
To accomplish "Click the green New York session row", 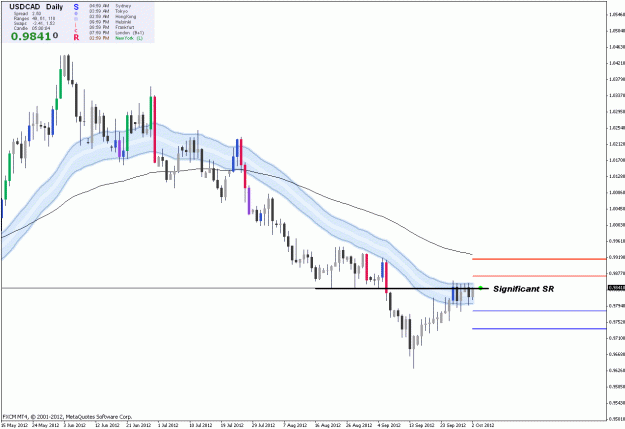I will coord(116,38).
